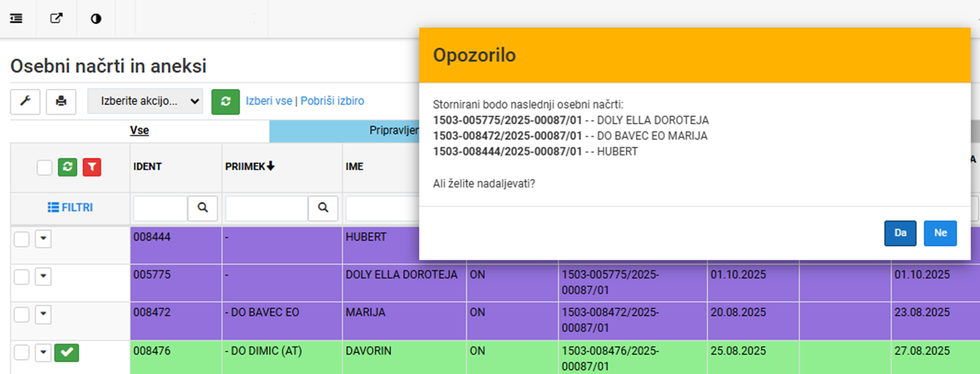The image size is (980, 374).
Task: Select checkbox for row 008444
Action: point(22,239)
